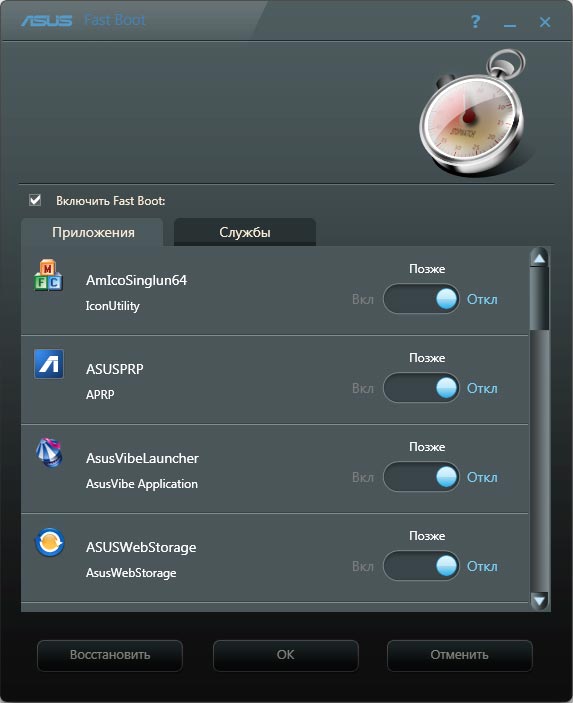This screenshot has height=703, width=573.
Task: Click the IconUtility description text
Action: click(113, 306)
